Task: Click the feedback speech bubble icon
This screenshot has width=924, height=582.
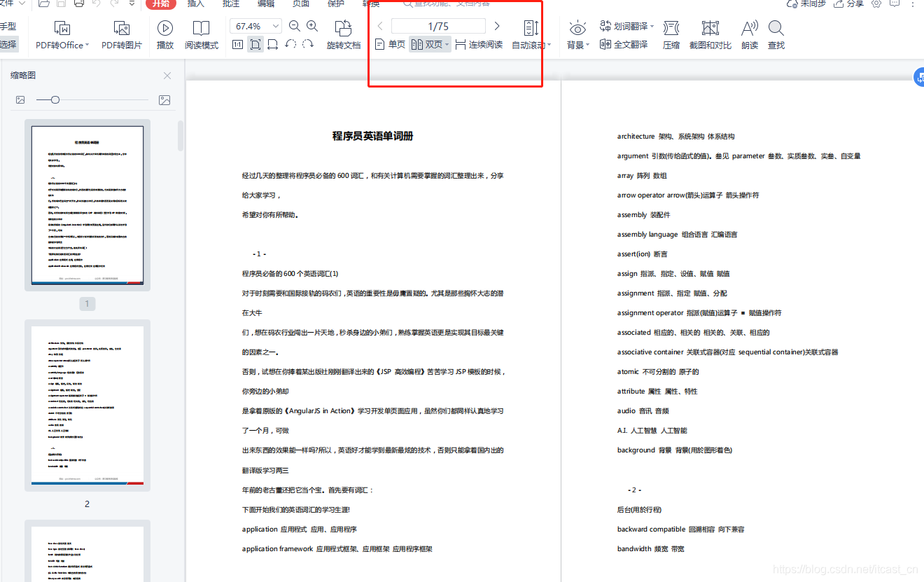Action: 895,4
